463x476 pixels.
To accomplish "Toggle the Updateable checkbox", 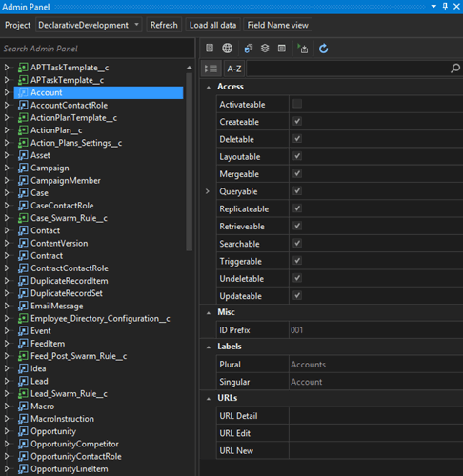I will coord(297,296).
